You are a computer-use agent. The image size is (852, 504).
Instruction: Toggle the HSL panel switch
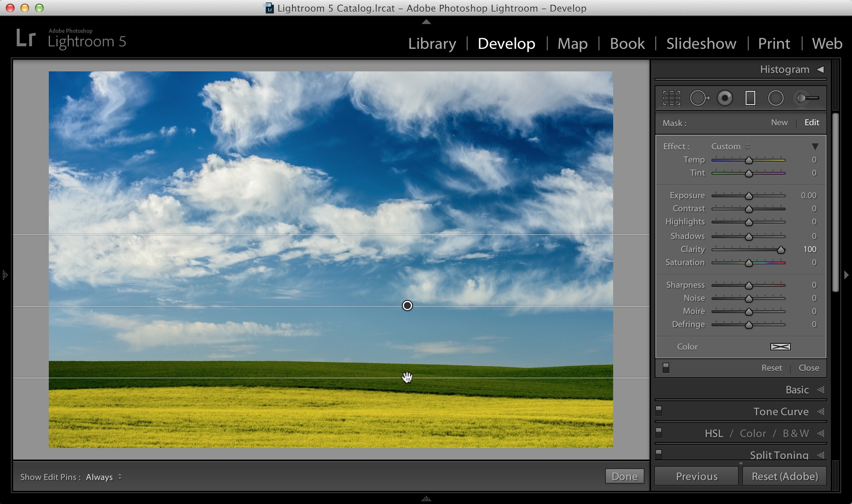point(658,433)
